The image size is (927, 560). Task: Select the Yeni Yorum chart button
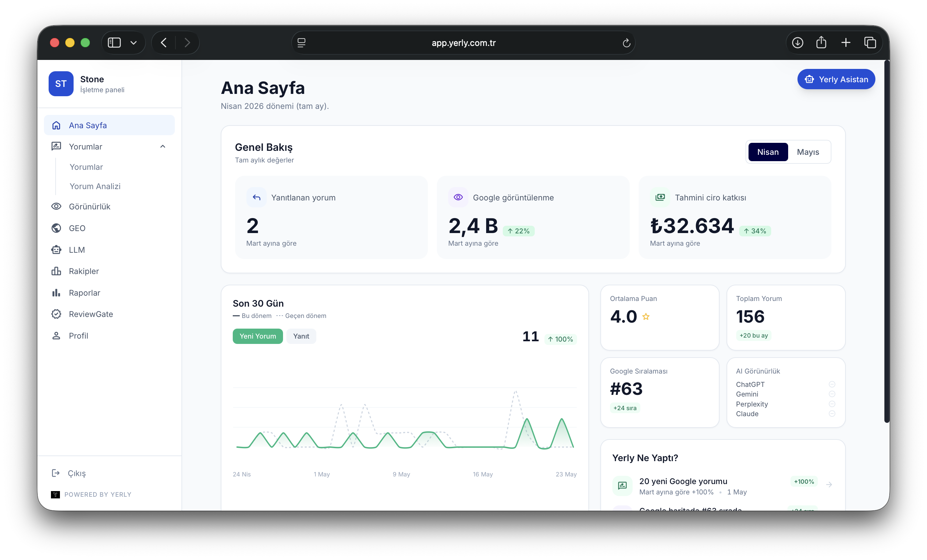pos(258,336)
